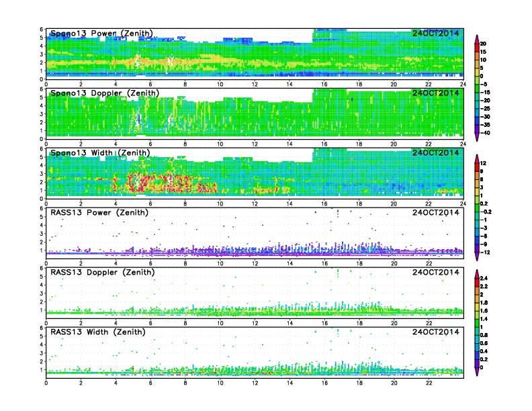Image resolution: width=532 pixels, height=411 pixels.
Task: Click the 'Spano13 Power (Zenith)' plot title
Action: pos(101,33)
